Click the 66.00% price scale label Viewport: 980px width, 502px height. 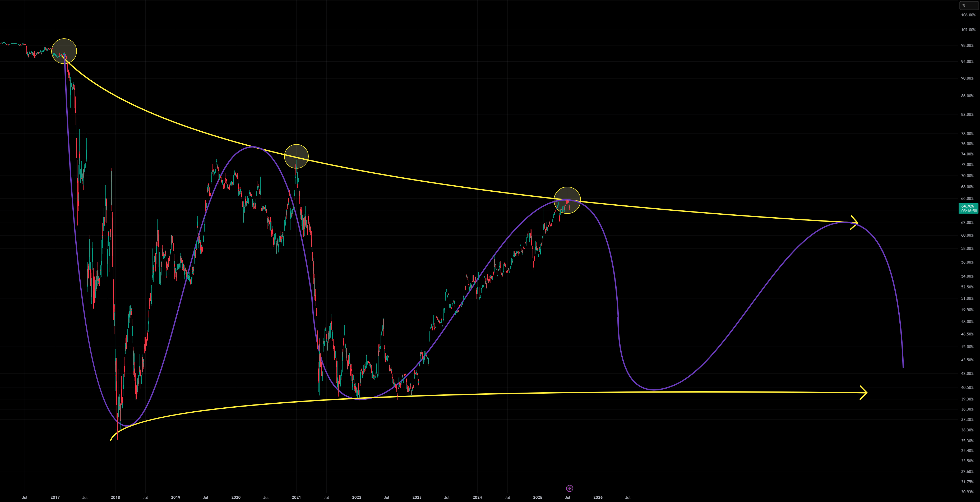point(967,199)
